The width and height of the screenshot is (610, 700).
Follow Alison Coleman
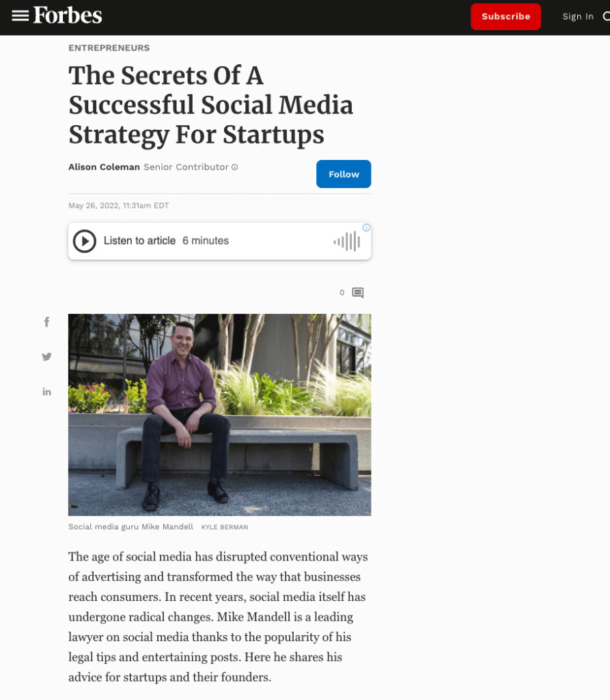(344, 174)
